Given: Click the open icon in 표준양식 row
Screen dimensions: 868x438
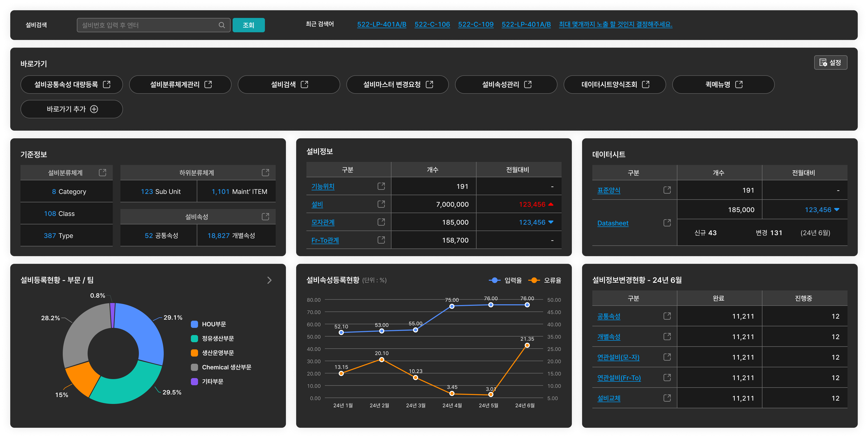Looking at the screenshot, I should pos(667,190).
